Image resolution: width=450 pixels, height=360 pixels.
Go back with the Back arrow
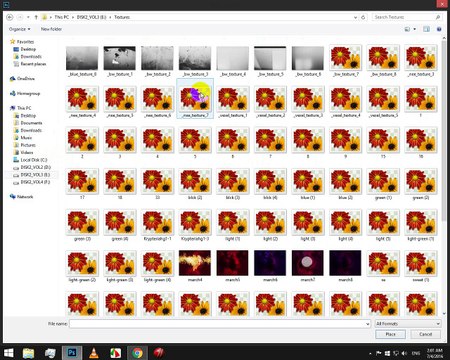click(10, 17)
